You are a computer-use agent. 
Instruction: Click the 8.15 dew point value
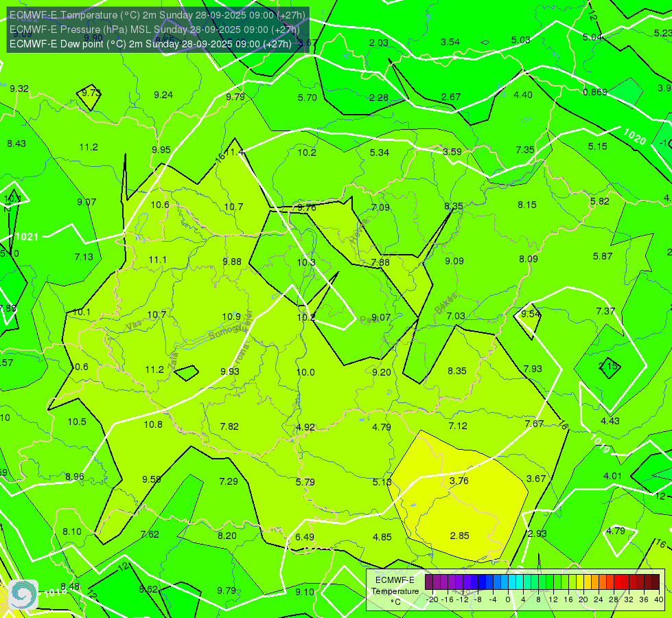(527, 205)
